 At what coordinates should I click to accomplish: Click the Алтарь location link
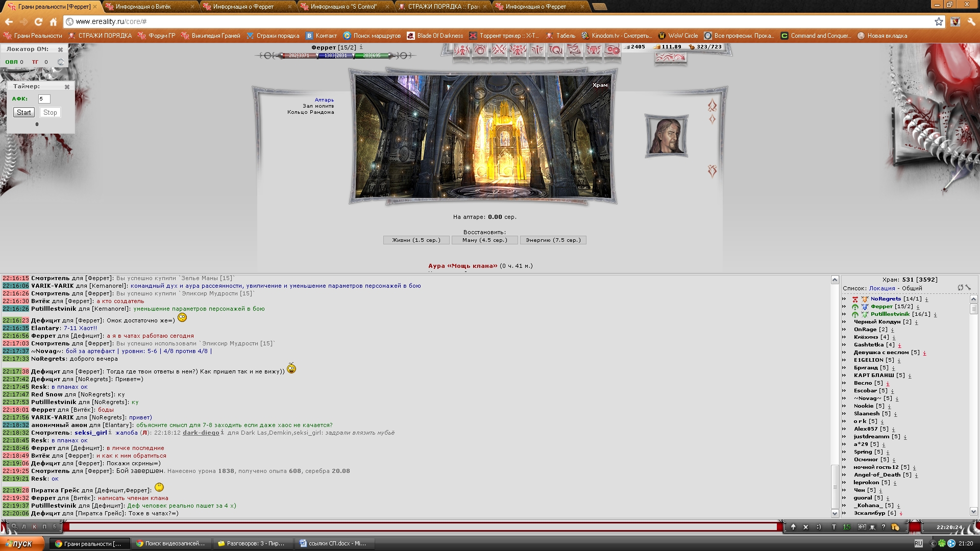324,100
